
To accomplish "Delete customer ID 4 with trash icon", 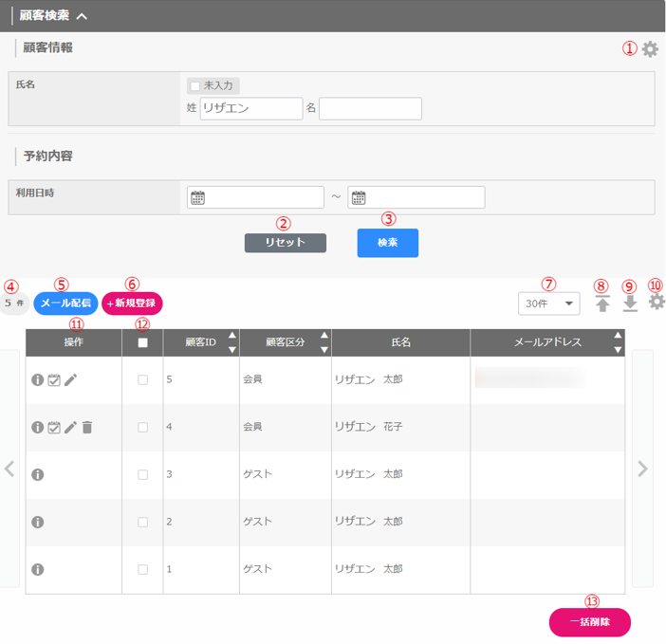I will [87, 428].
